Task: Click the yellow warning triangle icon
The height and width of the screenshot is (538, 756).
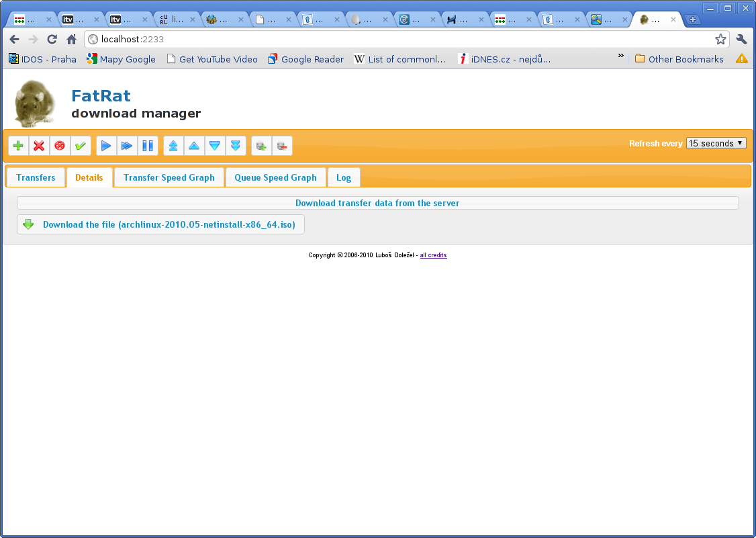Action: pyautogui.click(x=741, y=59)
